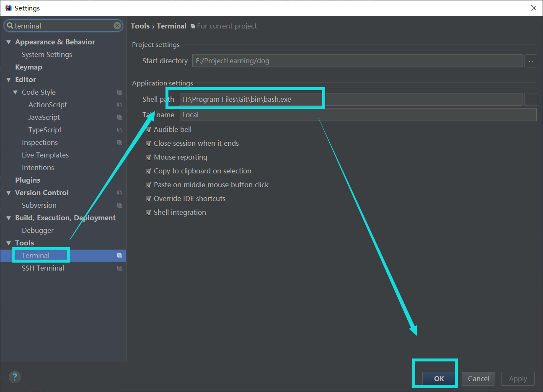Image resolution: width=543 pixels, height=392 pixels.
Task: Toggle Copy to clipboard on selection
Action: (x=148, y=171)
